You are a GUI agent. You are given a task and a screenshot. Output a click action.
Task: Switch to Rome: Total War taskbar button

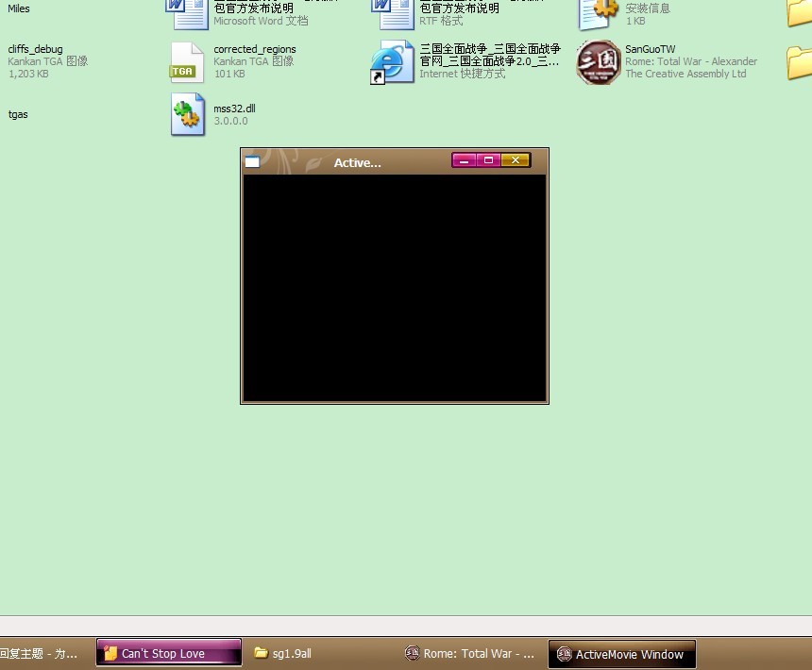[x=470, y=653]
